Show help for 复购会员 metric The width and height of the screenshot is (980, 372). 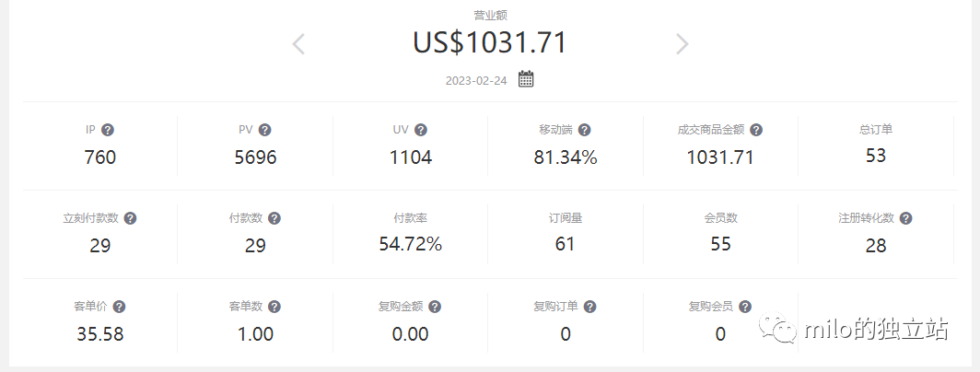pos(745,307)
